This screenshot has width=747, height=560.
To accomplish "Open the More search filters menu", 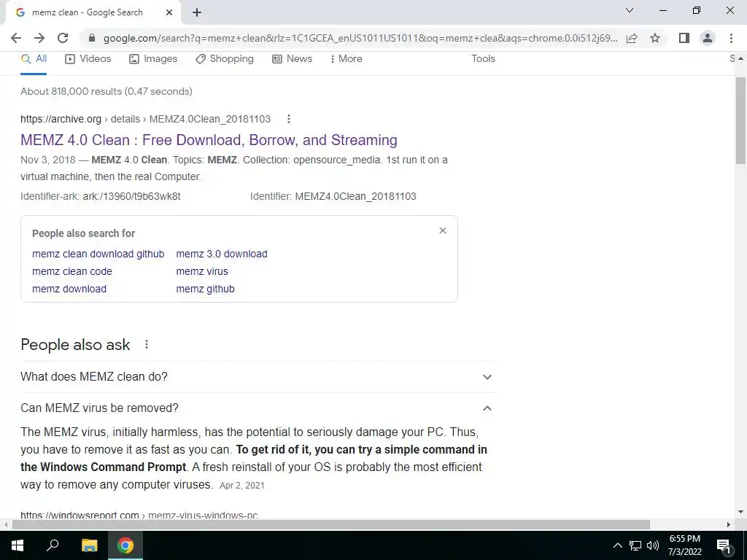I will coord(347,58).
